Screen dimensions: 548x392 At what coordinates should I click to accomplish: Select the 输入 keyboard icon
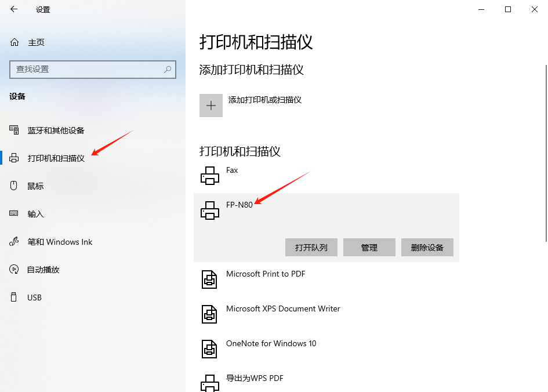[14, 213]
